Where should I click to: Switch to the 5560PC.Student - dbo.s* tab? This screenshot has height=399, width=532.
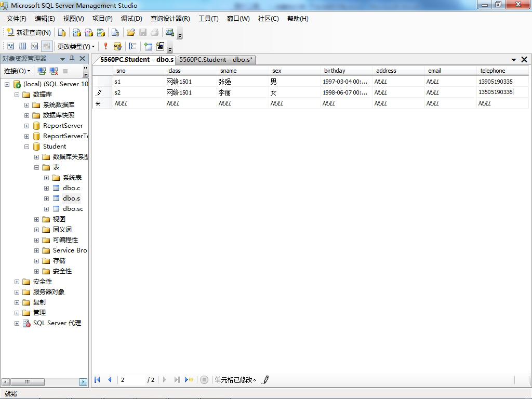pos(216,60)
